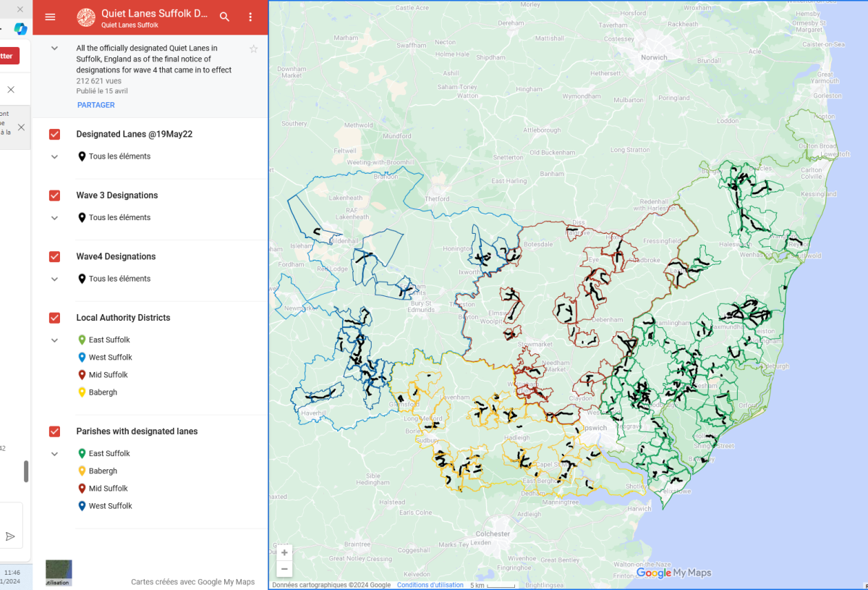Toggle the Wave 3 Designations checkbox
The height and width of the screenshot is (590, 868).
(54, 195)
